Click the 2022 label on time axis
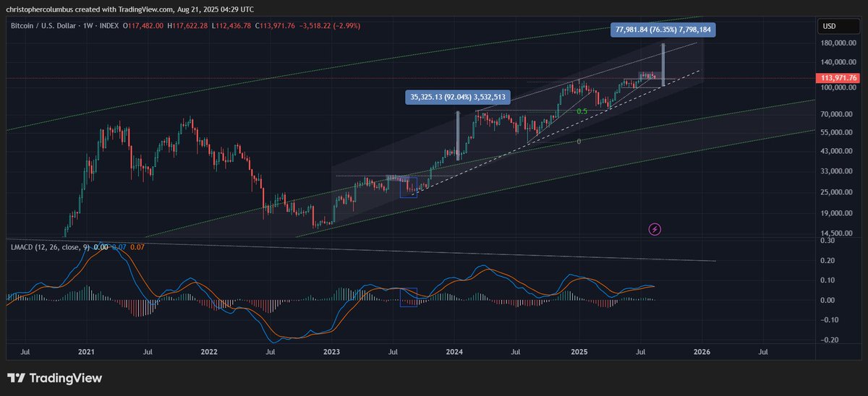 209,352
